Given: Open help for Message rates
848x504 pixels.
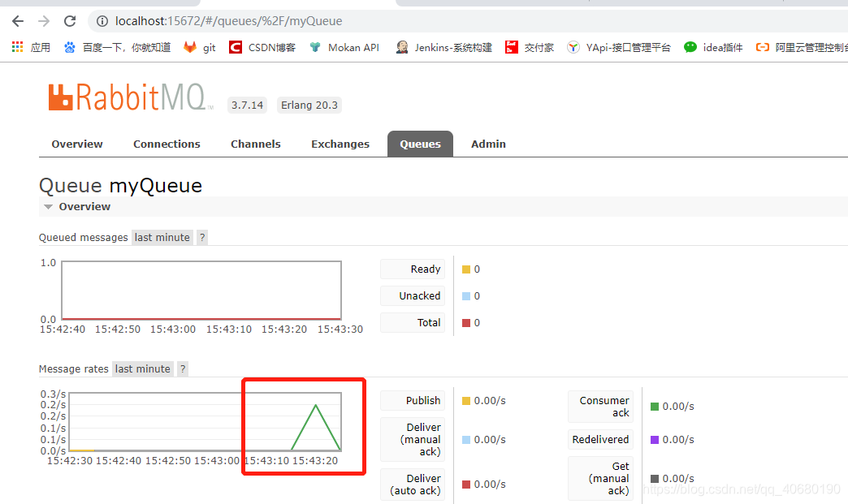Looking at the screenshot, I should pyautogui.click(x=183, y=369).
